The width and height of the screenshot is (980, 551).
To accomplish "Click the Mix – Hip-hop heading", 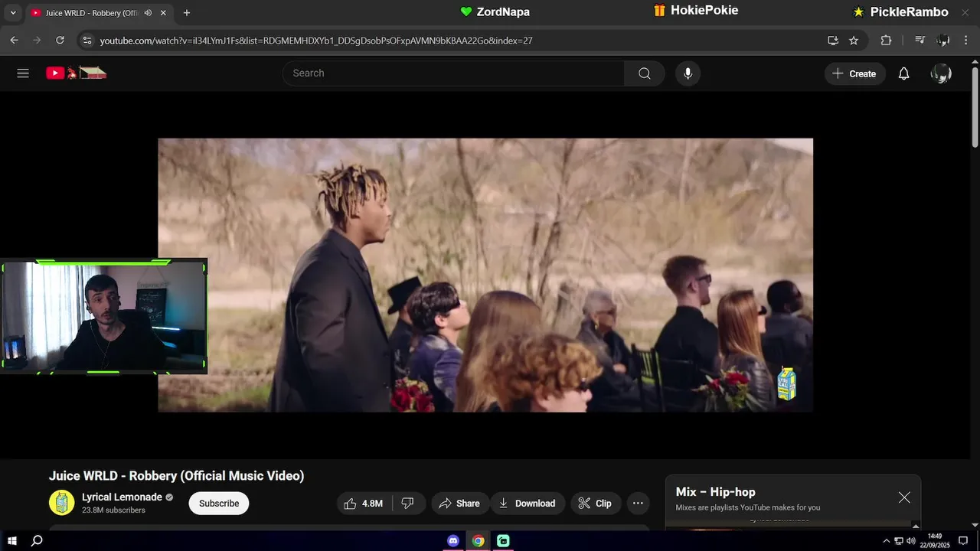I will 715,492.
